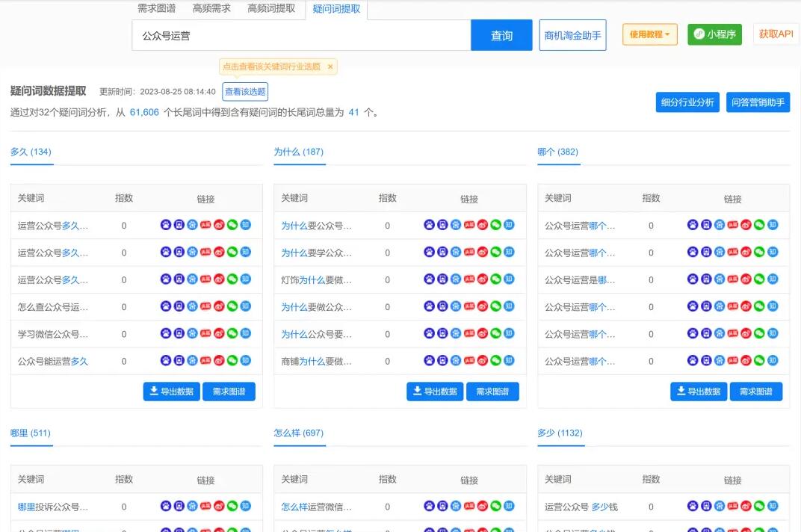The height and width of the screenshot is (532, 801).
Task: Open Weibo icon in 怎么查公众号运… row
Action: point(219,306)
